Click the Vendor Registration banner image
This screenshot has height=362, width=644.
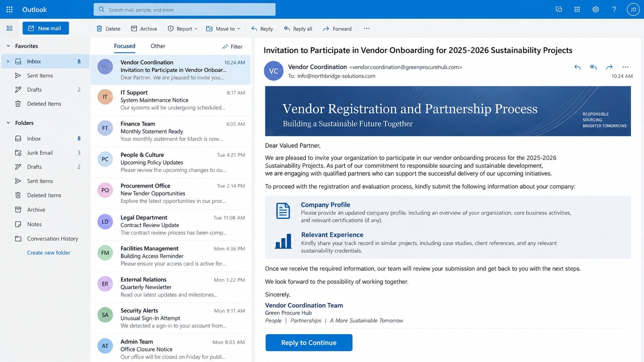[x=448, y=111]
